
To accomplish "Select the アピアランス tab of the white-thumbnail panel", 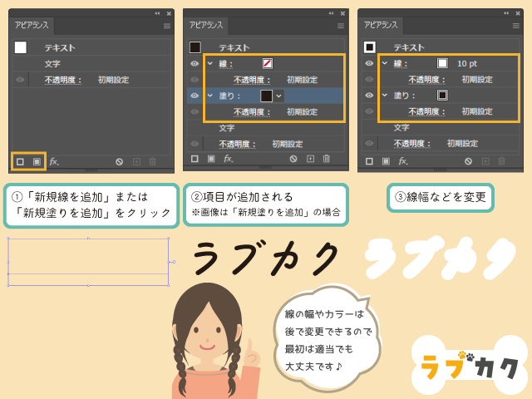I will pyautogui.click(x=32, y=25).
